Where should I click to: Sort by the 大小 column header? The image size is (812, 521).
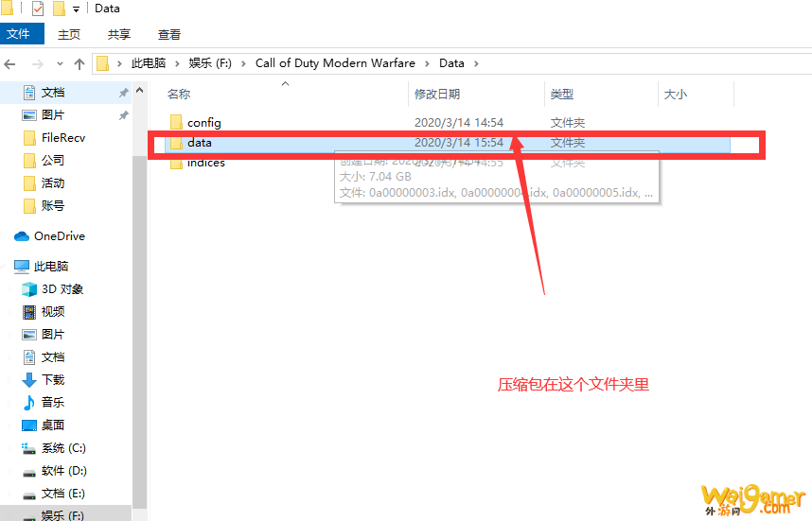(x=676, y=95)
